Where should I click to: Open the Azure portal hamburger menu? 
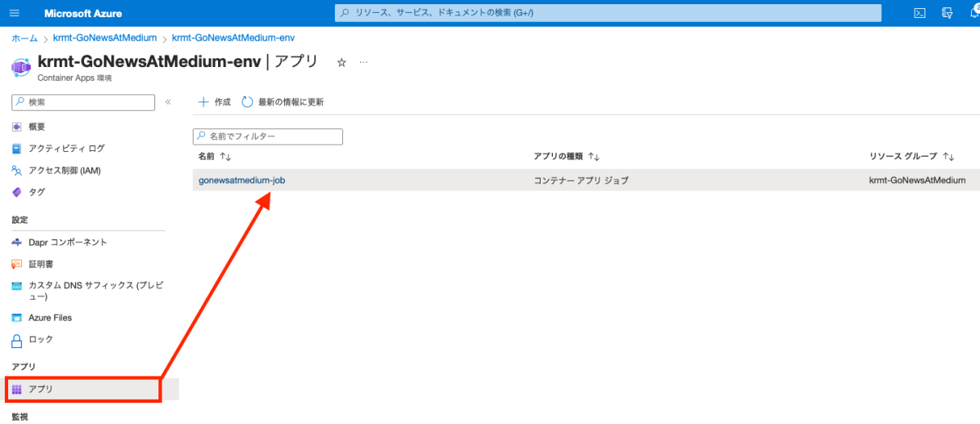tap(14, 13)
